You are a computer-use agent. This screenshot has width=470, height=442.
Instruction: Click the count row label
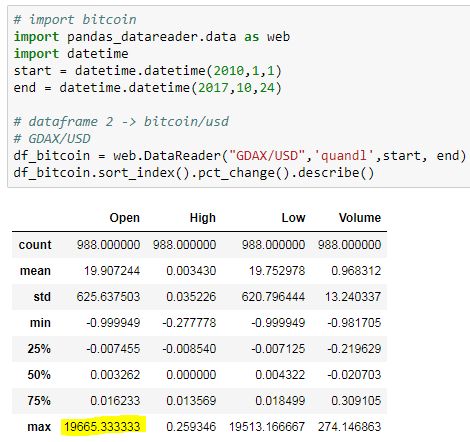(x=35, y=245)
